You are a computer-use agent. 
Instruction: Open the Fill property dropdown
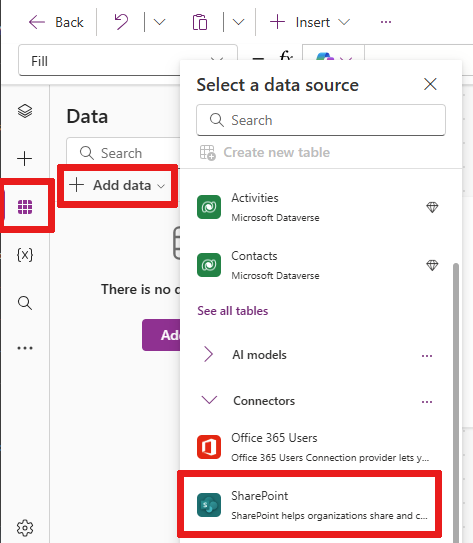(128, 60)
